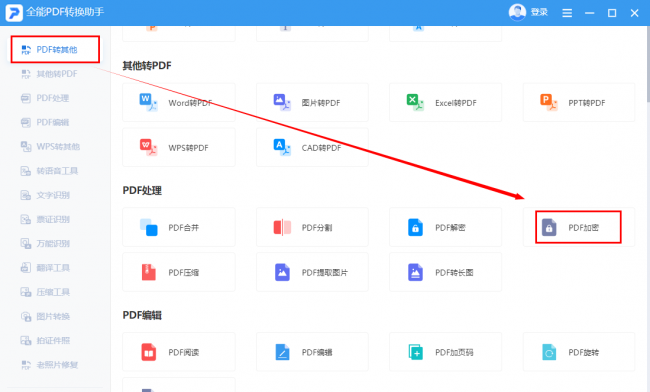
Task: Click the PDF合并 merge icon
Action: pos(148,227)
